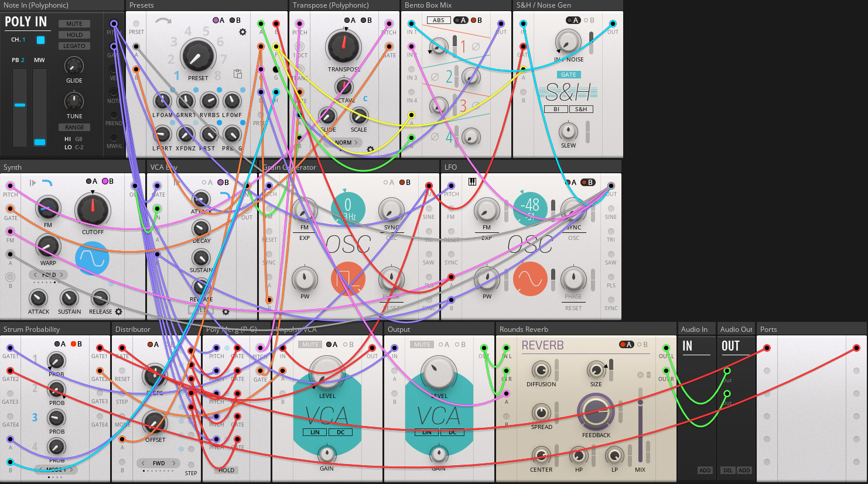The image size is (868, 484).
Task: Click the PITCH output port on Poly In
Action: 114,24
